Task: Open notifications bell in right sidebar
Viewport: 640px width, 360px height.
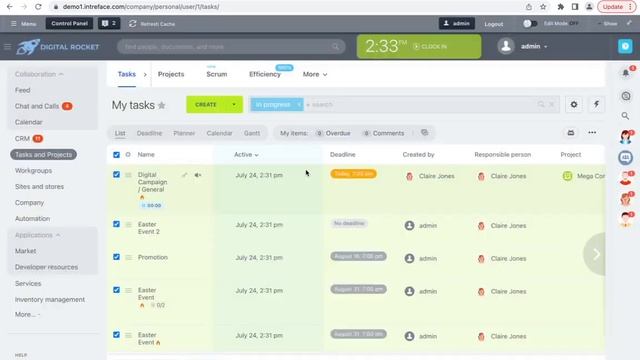Action: [x=625, y=73]
